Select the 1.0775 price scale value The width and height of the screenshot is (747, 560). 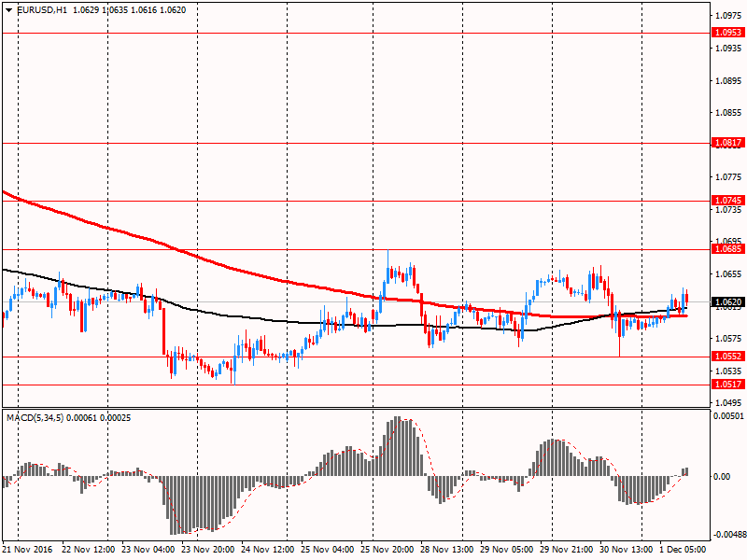(x=728, y=177)
